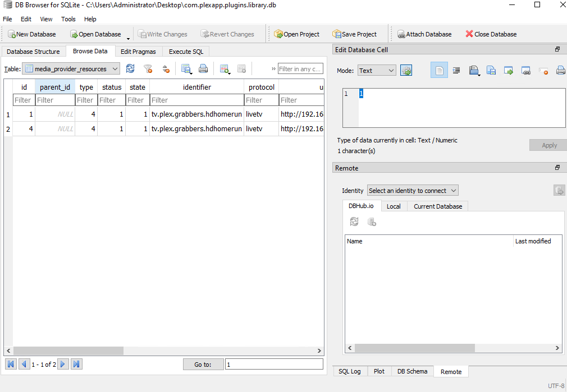Undock the Remote panel with its float icon
Image resolution: width=567 pixels, height=392 pixels.
[557, 167]
